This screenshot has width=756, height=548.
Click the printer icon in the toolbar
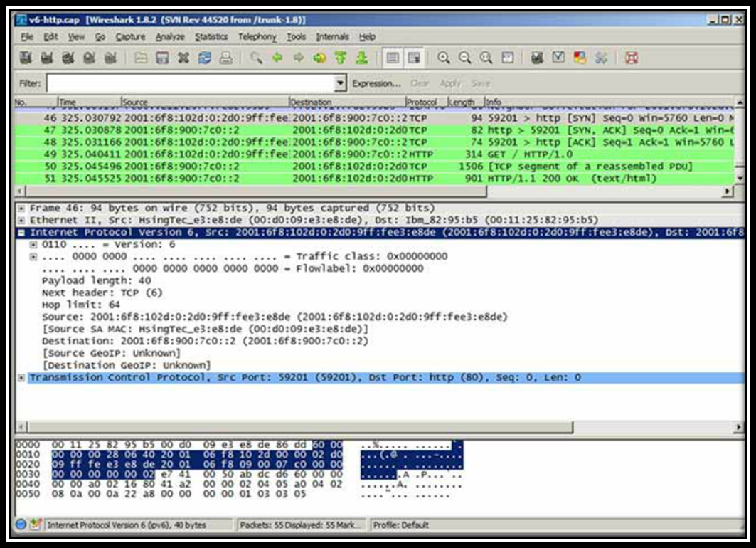tap(225, 58)
